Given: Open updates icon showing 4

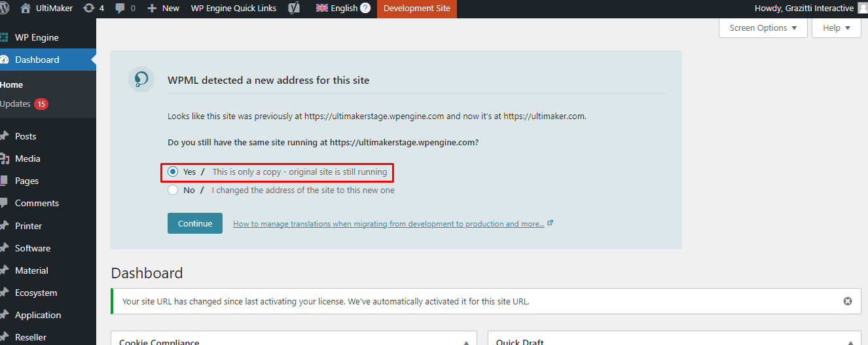Looking at the screenshot, I should [x=88, y=9].
